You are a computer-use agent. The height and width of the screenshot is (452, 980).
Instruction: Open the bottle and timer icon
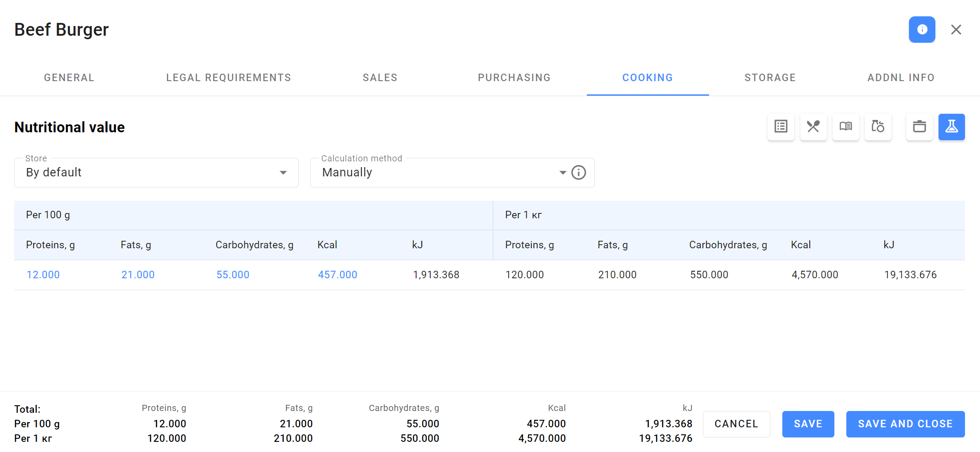[x=878, y=127]
